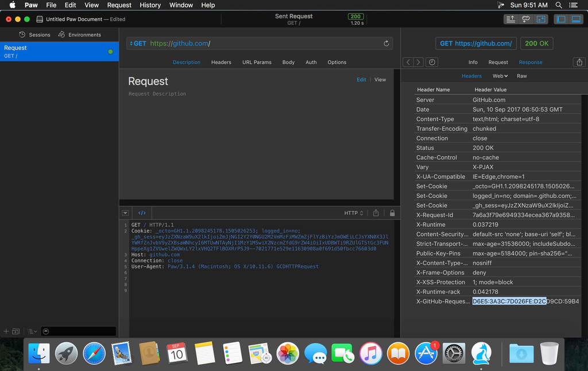Click the export icon in the response panel
Image resolution: width=588 pixels, height=371 pixels.
point(579,62)
